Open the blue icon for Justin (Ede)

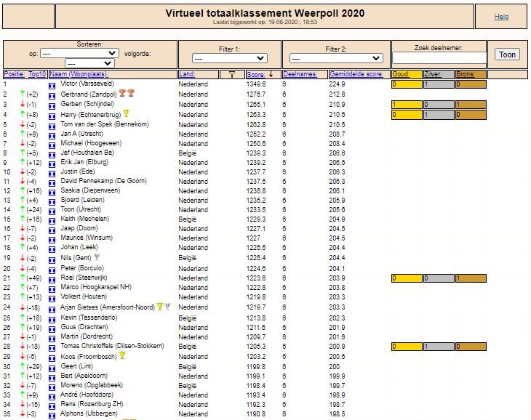52,174
